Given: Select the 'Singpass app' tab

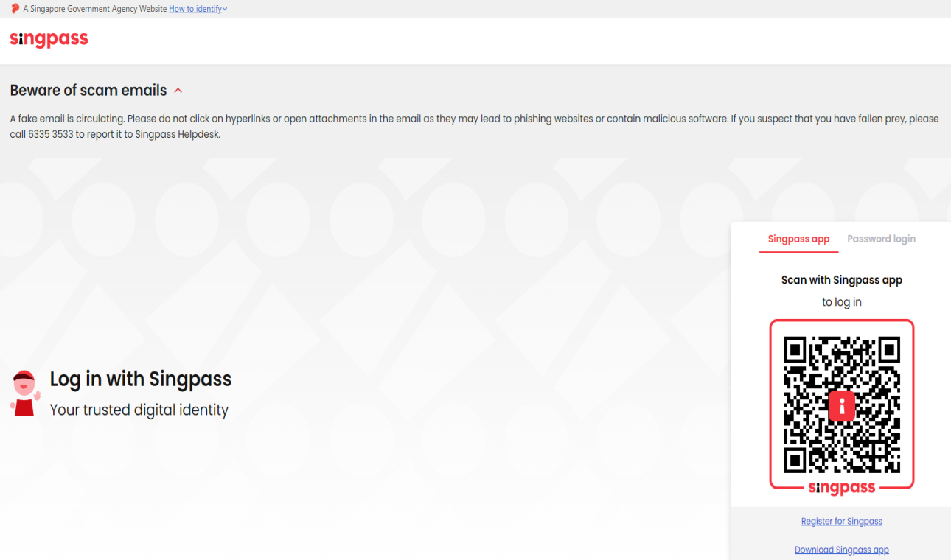Looking at the screenshot, I should (798, 239).
